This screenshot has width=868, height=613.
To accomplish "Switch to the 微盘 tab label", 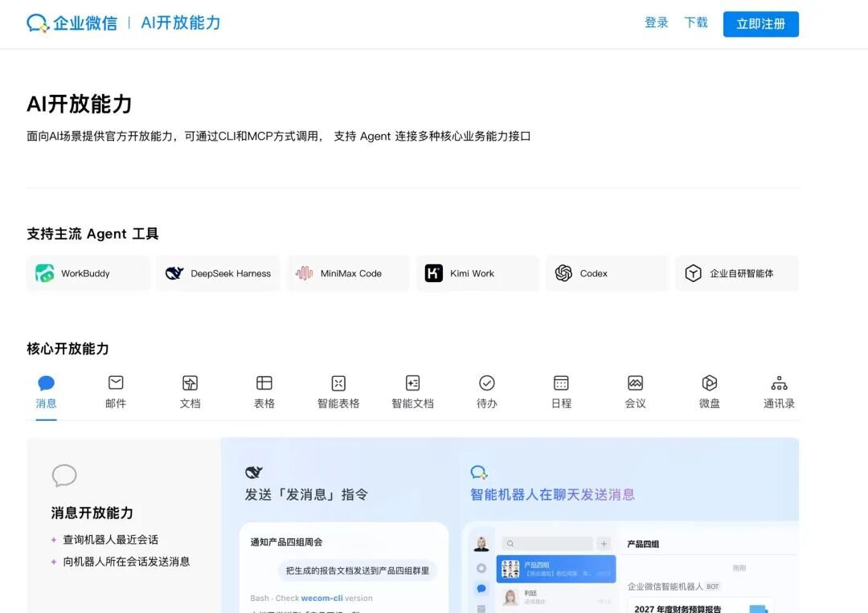I will [709, 403].
